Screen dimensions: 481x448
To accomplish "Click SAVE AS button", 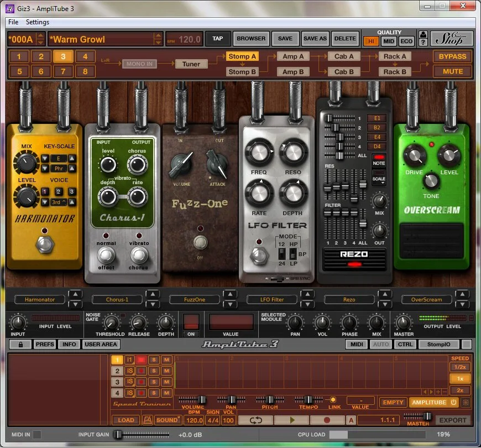I will tap(315, 38).
